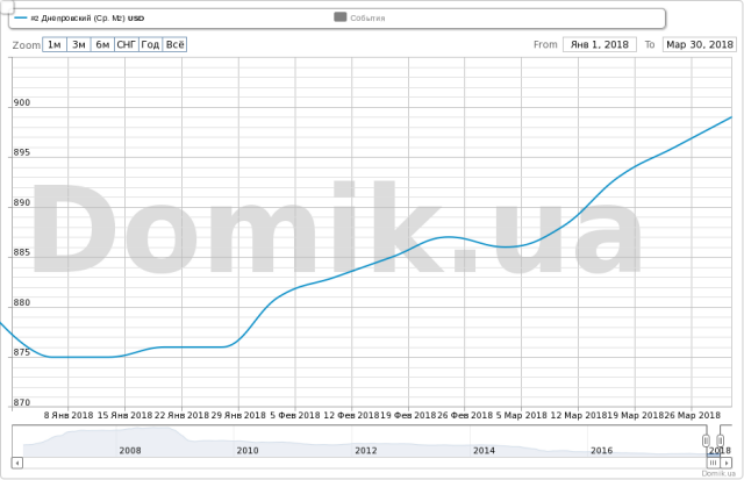Toggle the Днепровский USD series in legend
The image size is (744, 480).
tap(80, 18)
